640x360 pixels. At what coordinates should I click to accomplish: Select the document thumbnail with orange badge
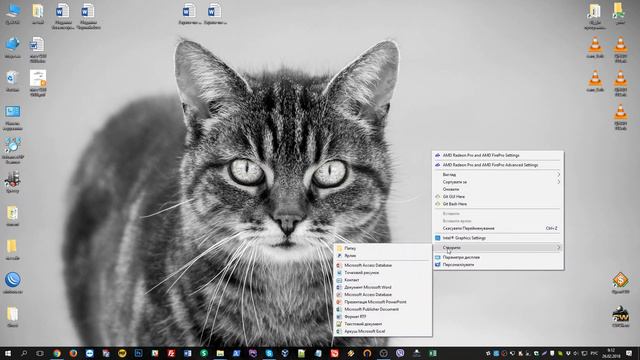click(38, 83)
